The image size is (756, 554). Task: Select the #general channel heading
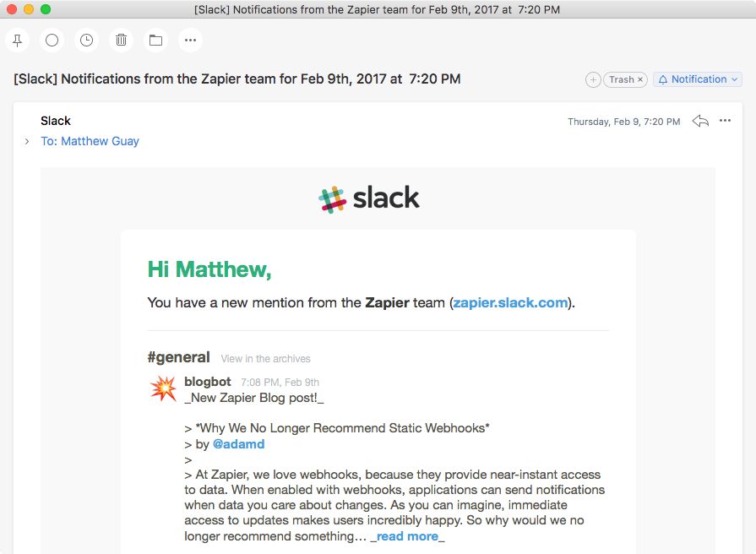(x=178, y=357)
